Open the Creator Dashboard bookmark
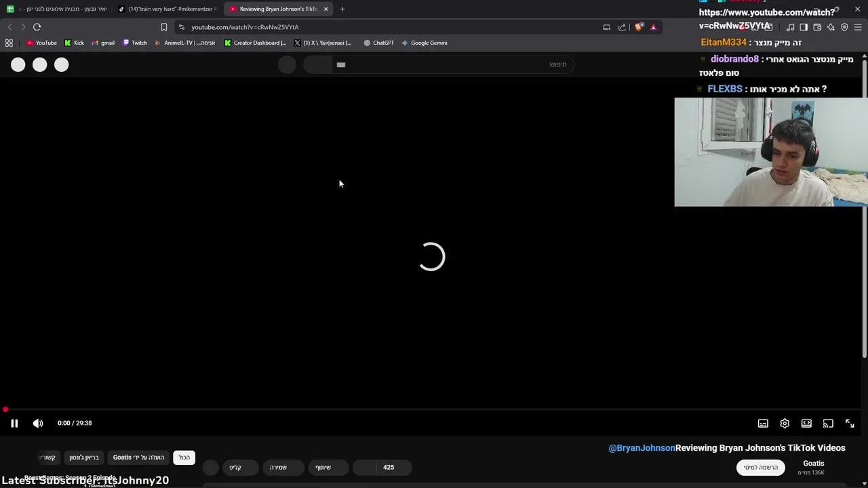 255,43
